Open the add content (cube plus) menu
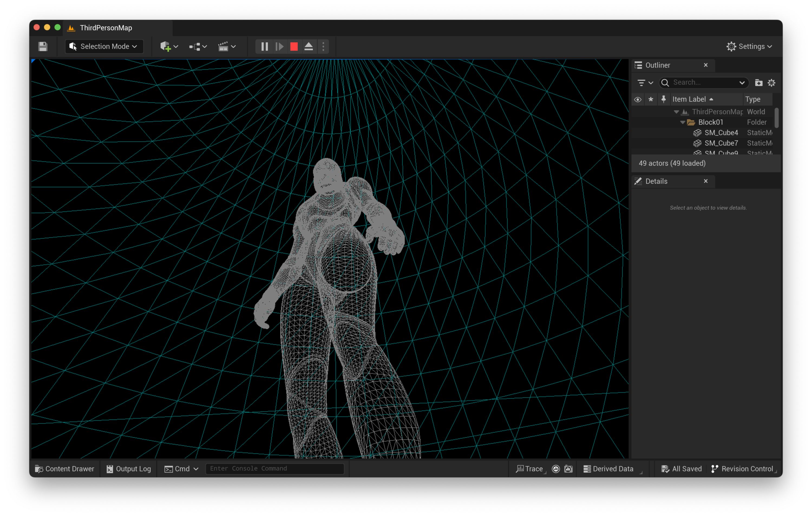 point(169,47)
